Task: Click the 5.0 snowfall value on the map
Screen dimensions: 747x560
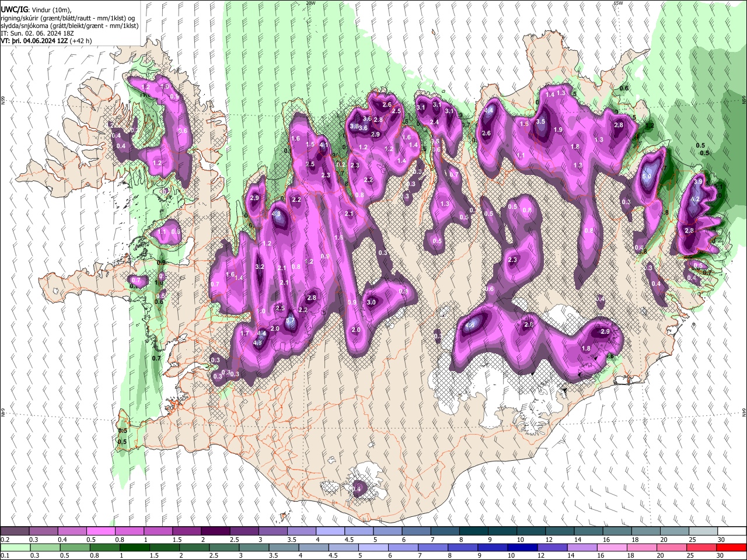Action: pyautogui.click(x=647, y=176)
